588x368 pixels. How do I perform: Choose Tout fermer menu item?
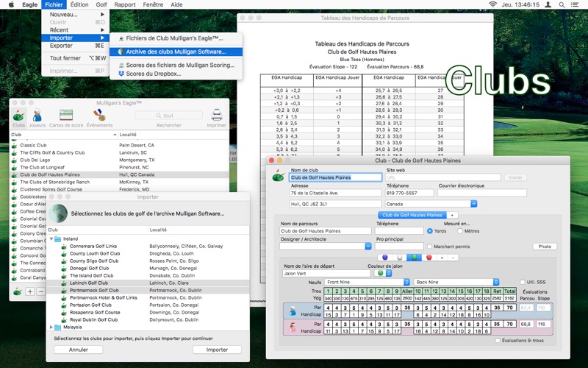coord(76,58)
